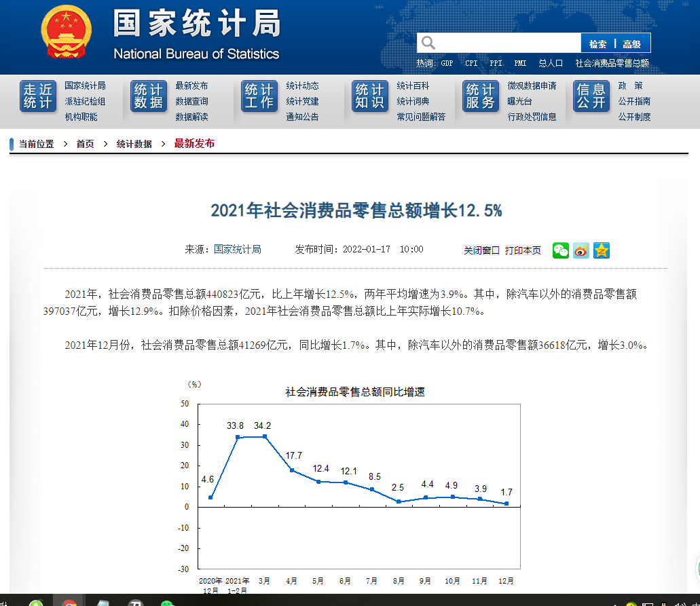Screen dimensions: 700x606
Task: Click the 统计知识 blue nav icon
Action: tap(370, 97)
